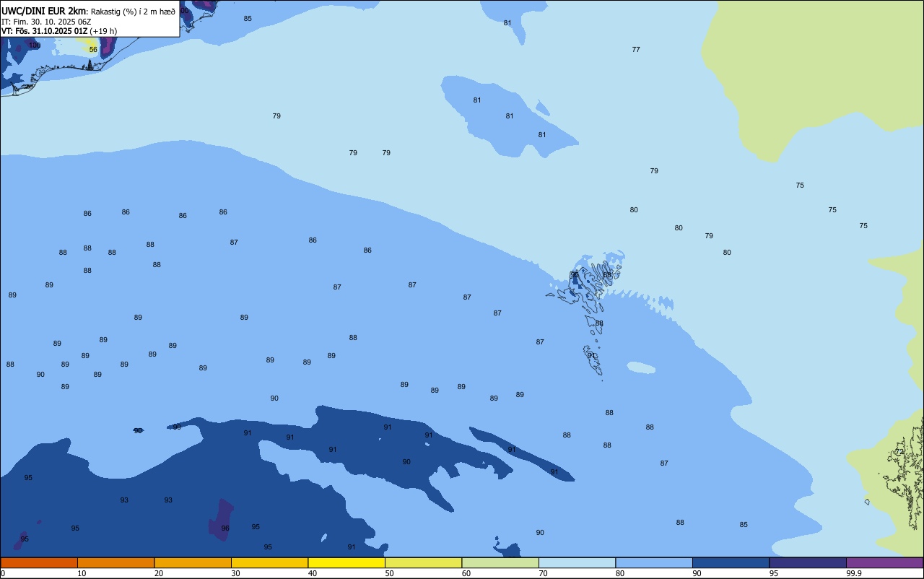Viewport: 924px width, 579px height.
Task: Click the '77' humidity value on the map
Action: tap(636, 50)
